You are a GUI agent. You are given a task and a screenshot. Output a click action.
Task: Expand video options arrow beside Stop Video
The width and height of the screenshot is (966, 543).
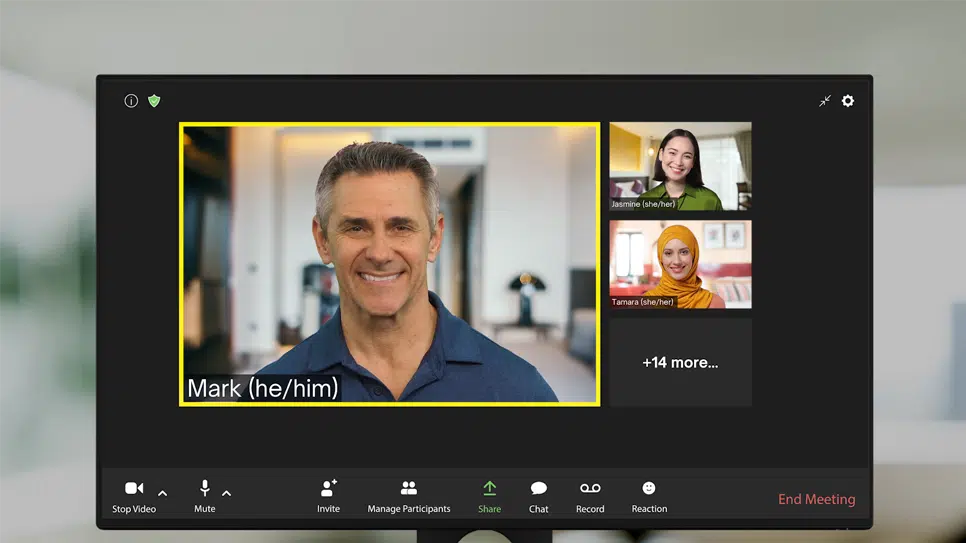pyautogui.click(x=163, y=493)
